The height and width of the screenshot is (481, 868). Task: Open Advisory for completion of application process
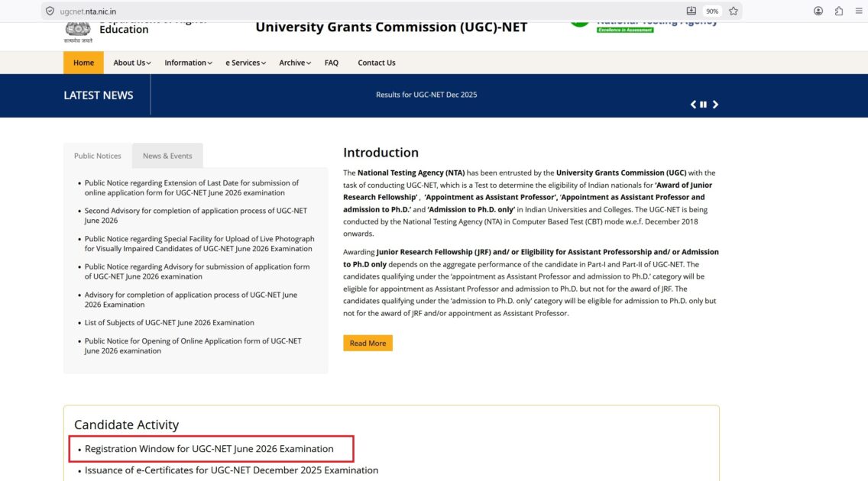pyautogui.click(x=191, y=299)
